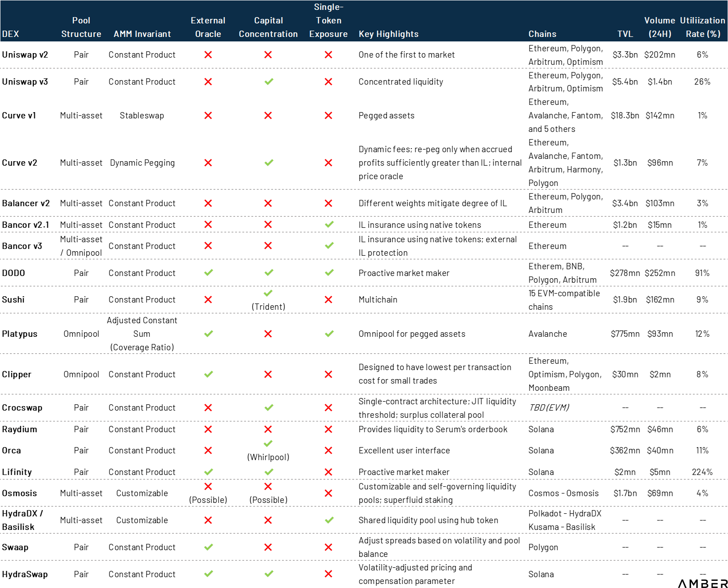The width and height of the screenshot is (728, 588).
Task: Click the DEX column header
Action: point(10,34)
